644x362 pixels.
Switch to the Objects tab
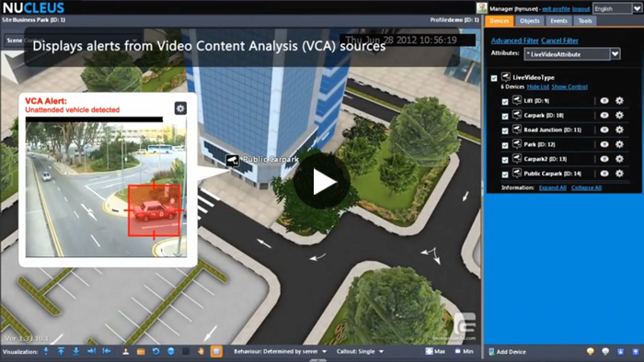pos(529,21)
